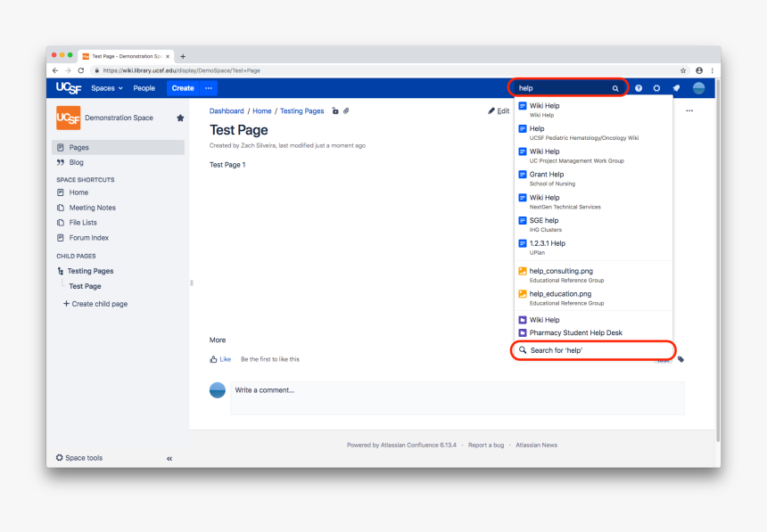Click the Write a comment field
This screenshot has height=532, width=767.
click(457, 397)
